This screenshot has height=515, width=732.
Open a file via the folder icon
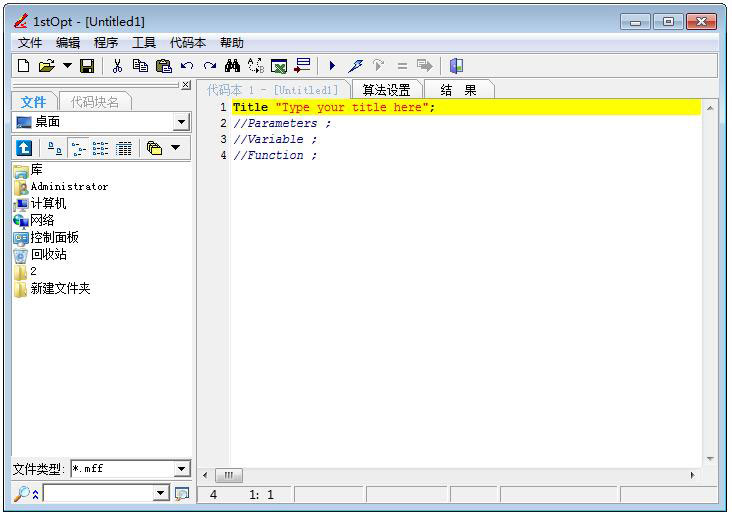coord(47,66)
